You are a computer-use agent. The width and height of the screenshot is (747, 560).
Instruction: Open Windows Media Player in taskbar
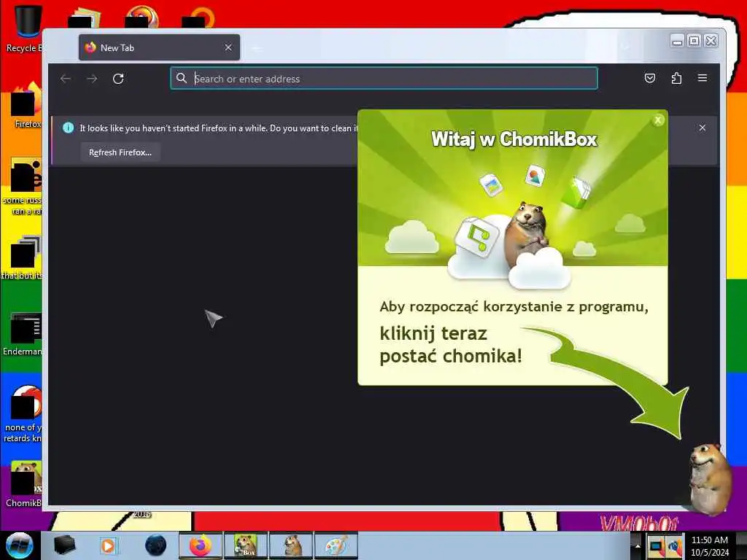108,545
